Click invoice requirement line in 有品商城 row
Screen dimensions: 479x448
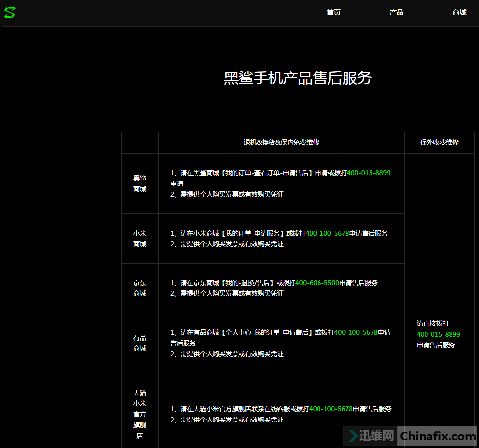(x=227, y=354)
